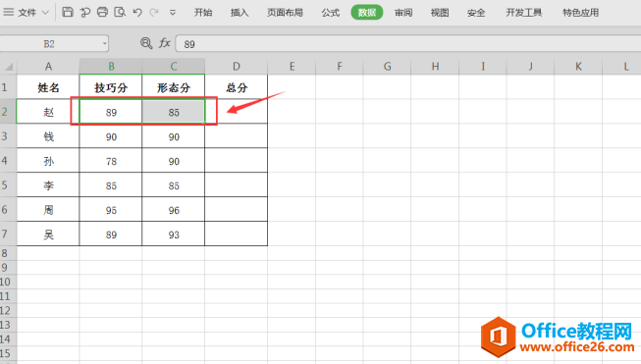Switch to the 公式 tab
This screenshot has height=364, width=641.
click(330, 13)
